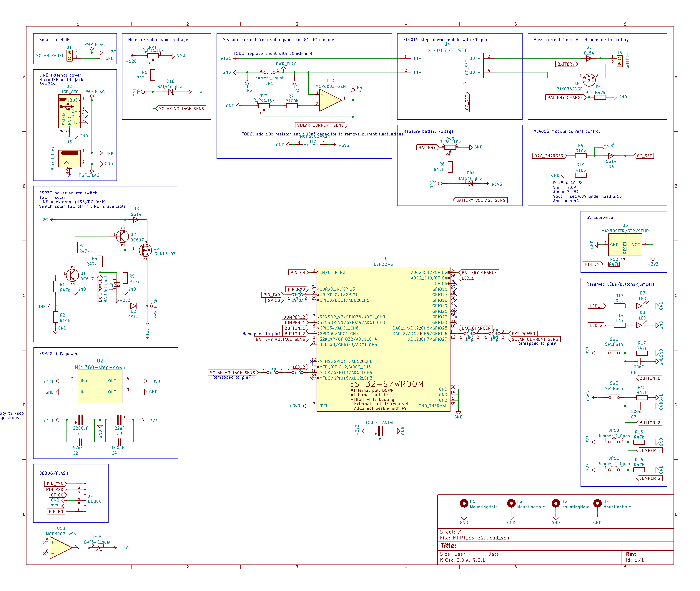Click 'Size: User' in title block
This screenshot has height=591, width=700.
(x=452, y=554)
